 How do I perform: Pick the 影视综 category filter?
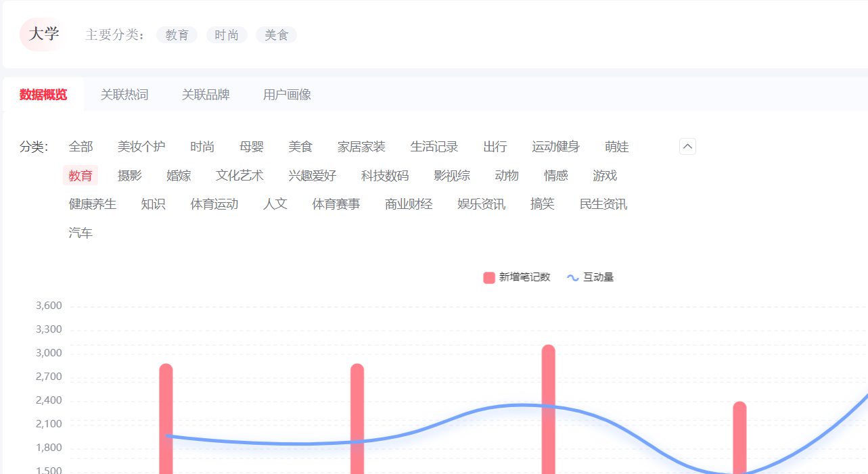452,176
